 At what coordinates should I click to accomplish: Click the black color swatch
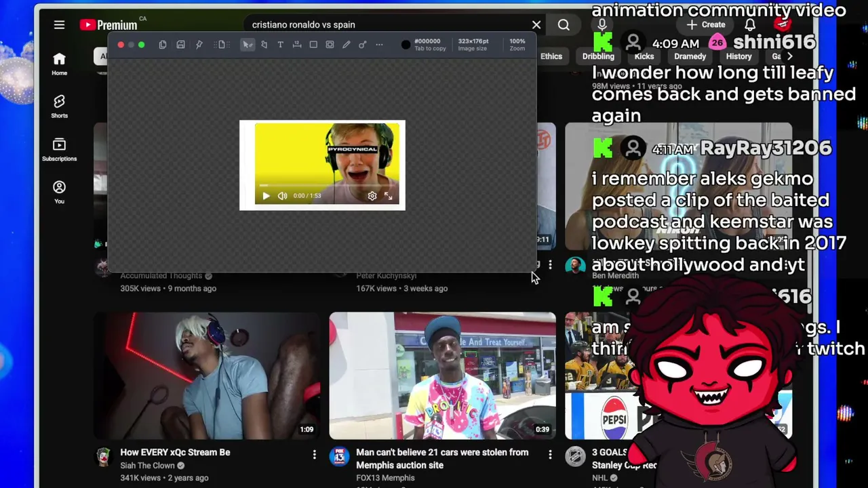coord(406,45)
